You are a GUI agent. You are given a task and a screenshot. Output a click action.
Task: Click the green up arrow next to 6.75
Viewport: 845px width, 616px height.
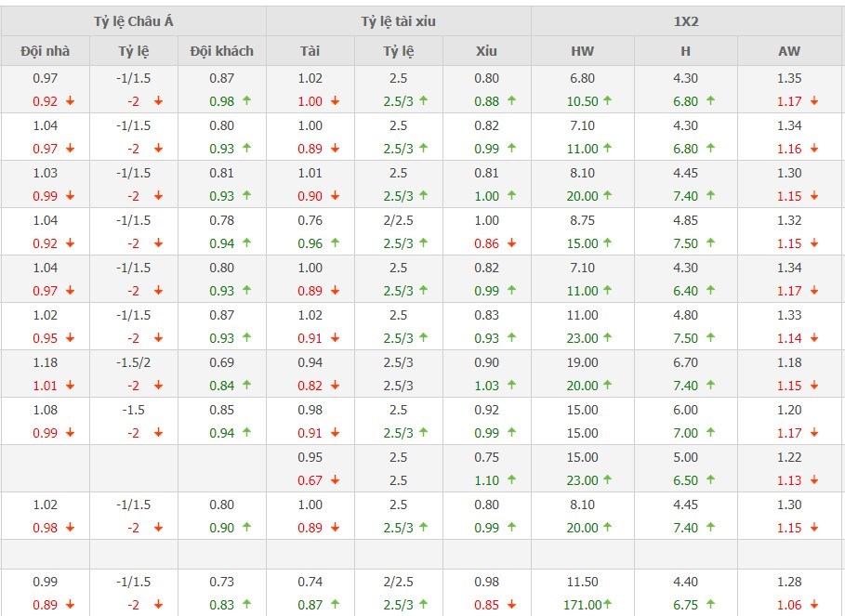coord(711,606)
